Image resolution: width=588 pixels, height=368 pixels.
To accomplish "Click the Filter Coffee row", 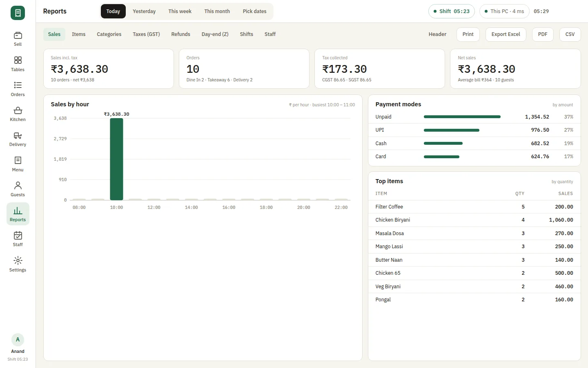I will [x=474, y=207].
